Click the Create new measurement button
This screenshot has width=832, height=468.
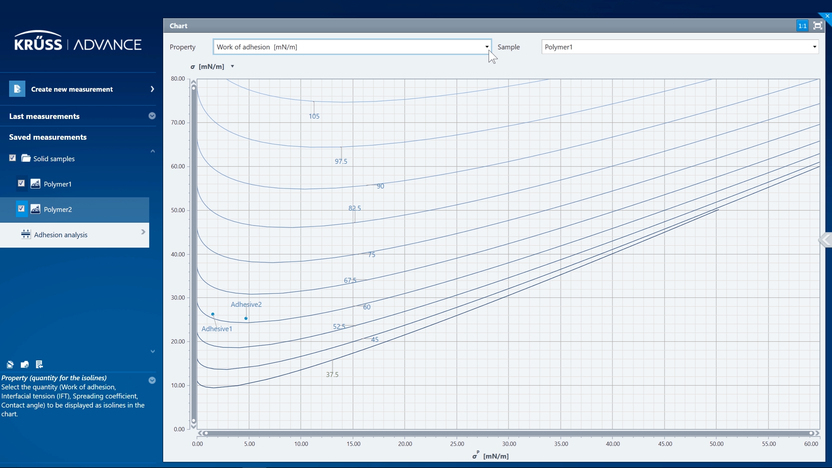tap(80, 89)
